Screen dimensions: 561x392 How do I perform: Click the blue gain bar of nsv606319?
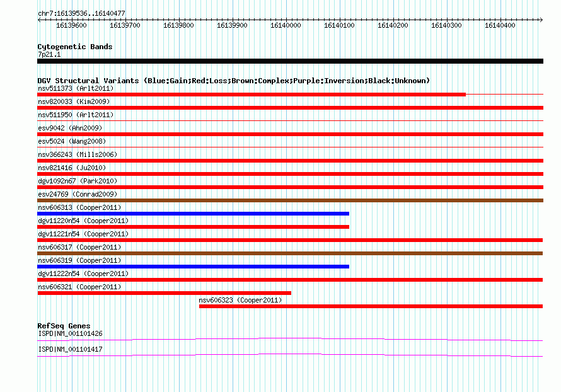(x=194, y=267)
